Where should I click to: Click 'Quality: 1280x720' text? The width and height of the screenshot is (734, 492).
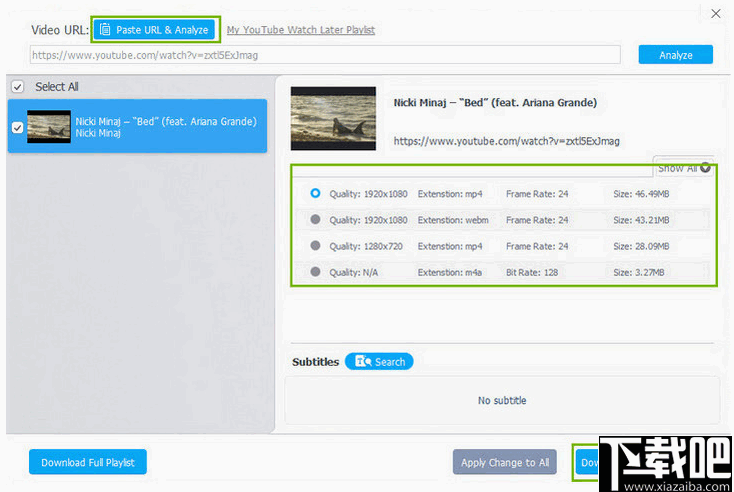tap(366, 246)
